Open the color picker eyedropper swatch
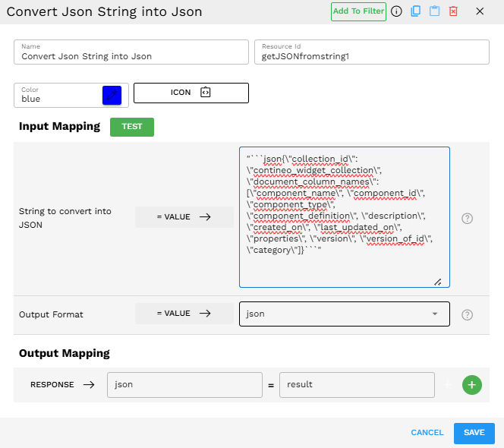This screenshot has width=504, height=448. click(112, 95)
